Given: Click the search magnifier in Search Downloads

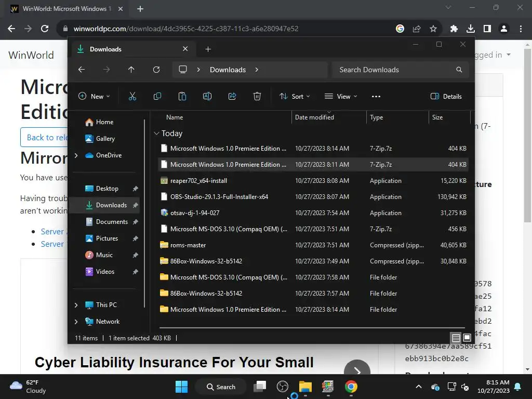Looking at the screenshot, I should 459,70.
